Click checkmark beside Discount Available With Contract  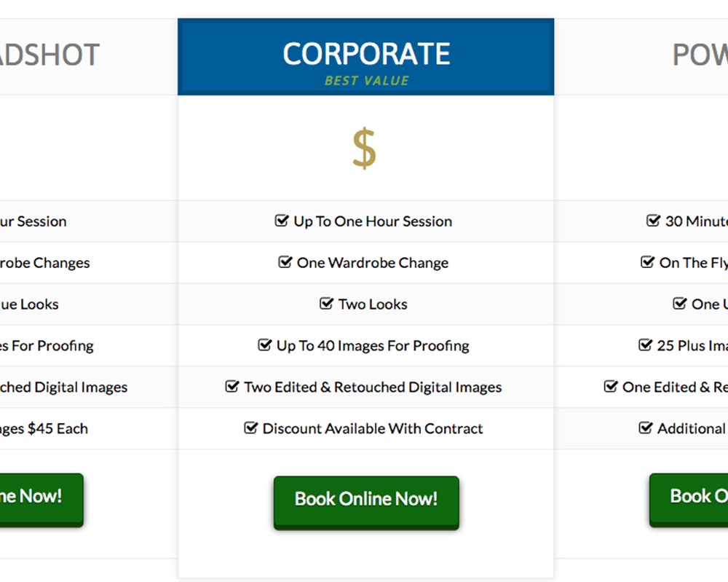pyautogui.click(x=251, y=428)
